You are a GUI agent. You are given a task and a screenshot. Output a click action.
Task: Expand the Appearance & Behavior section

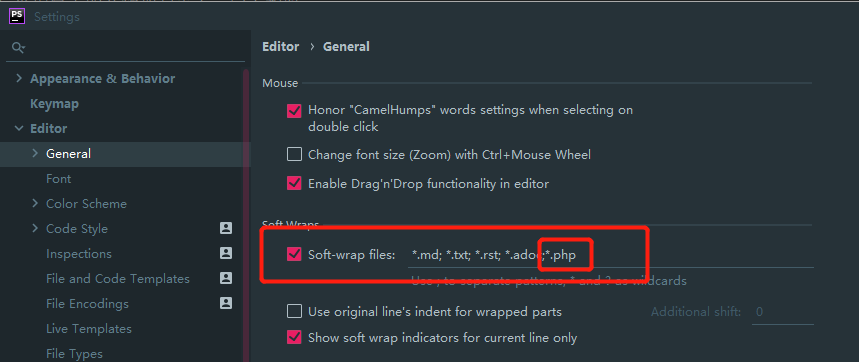[x=19, y=78]
